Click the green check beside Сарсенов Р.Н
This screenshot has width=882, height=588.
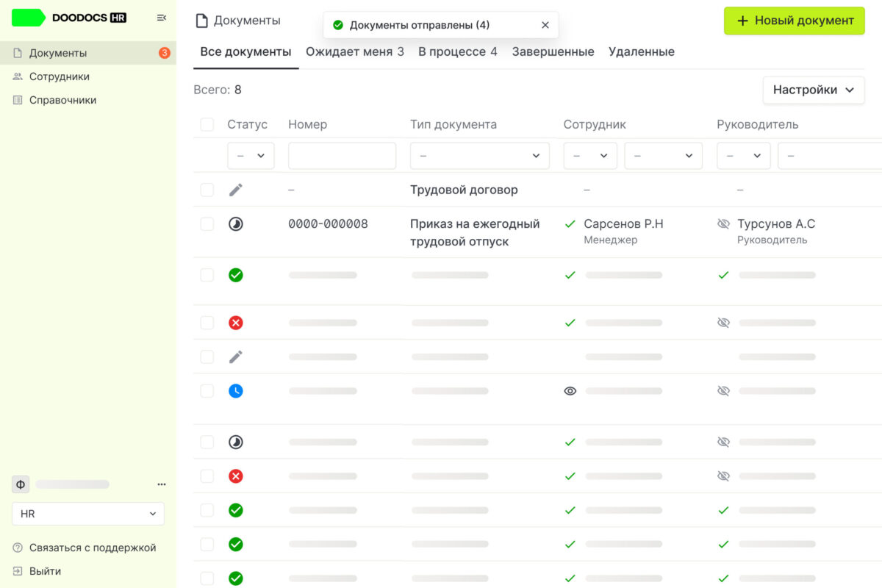(570, 224)
